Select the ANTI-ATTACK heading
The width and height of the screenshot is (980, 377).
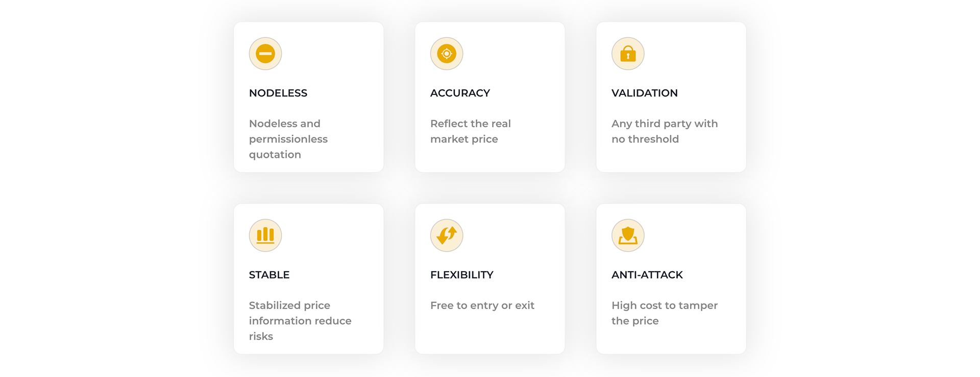647,275
